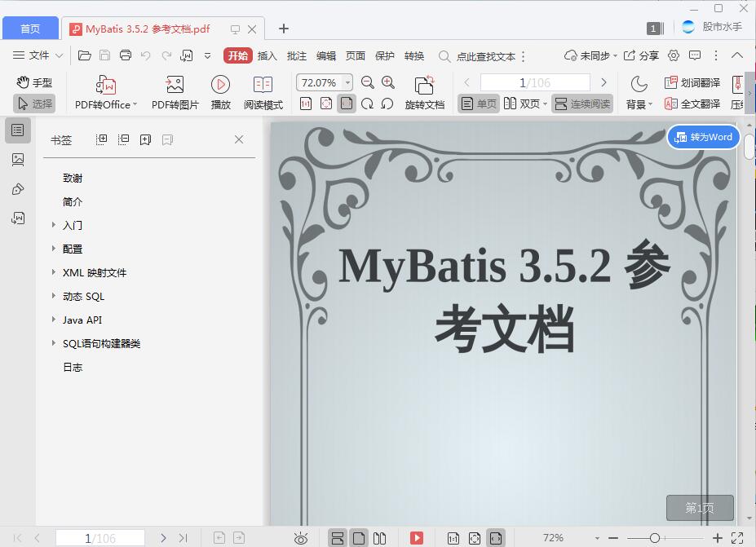Start the 播放 slideshow
This screenshot has height=547, width=756.
(x=220, y=93)
